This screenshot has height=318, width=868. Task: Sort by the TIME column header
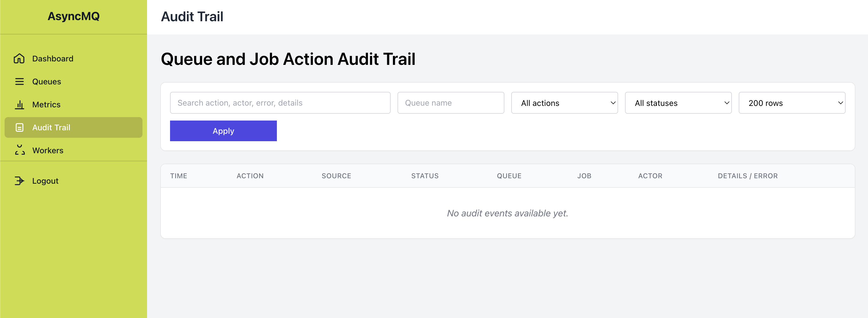(x=179, y=176)
